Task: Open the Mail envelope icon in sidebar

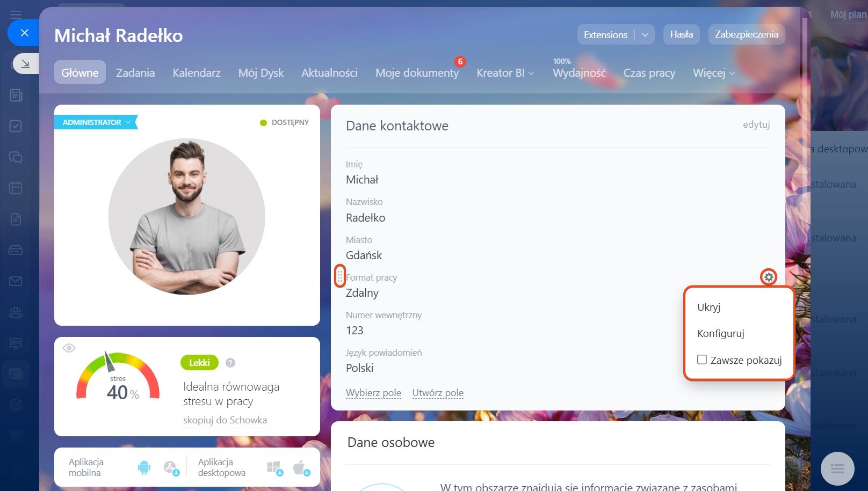Action: 16,281
